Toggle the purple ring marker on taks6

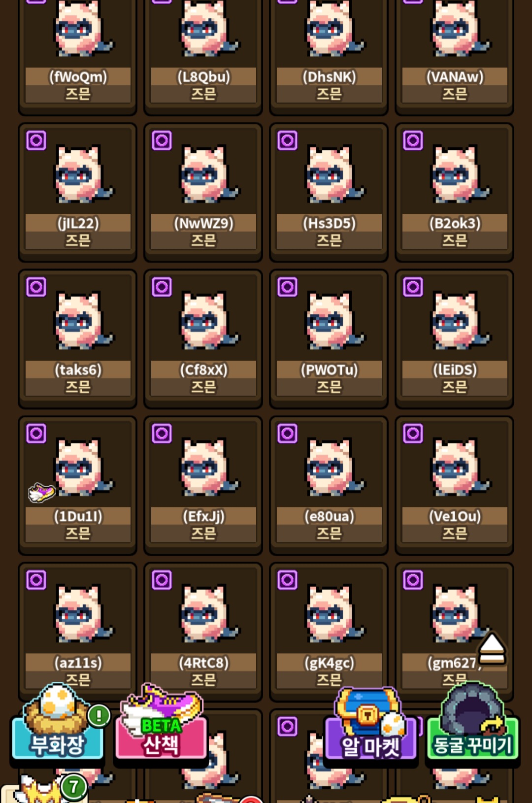point(36,287)
